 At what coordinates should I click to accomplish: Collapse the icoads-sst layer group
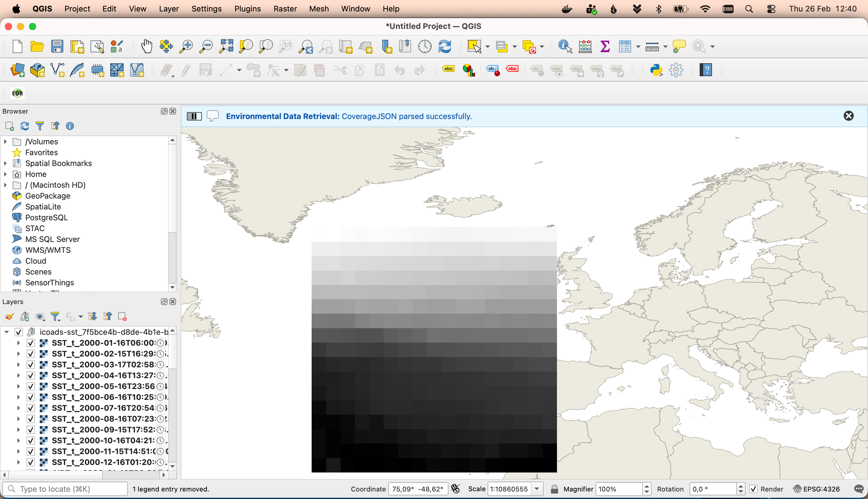(x=7, y=332)
